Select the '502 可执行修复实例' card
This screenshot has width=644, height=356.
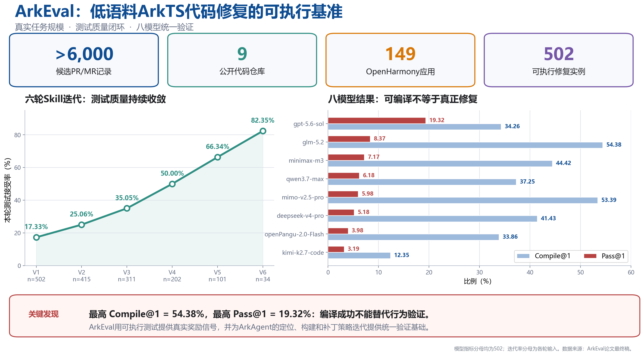[558, 60]
